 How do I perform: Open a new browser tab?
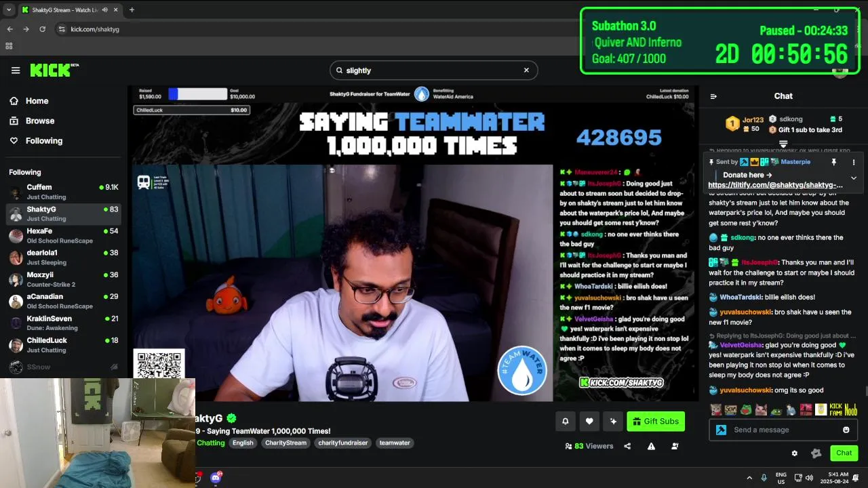[x=132, y=9]
